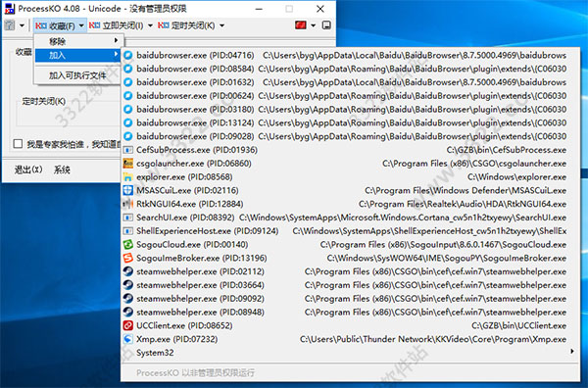Click SearchUI.exe (PID:08392) text
Image resolution: width=588 pixels, height=388 pixels.
point(185,218)
